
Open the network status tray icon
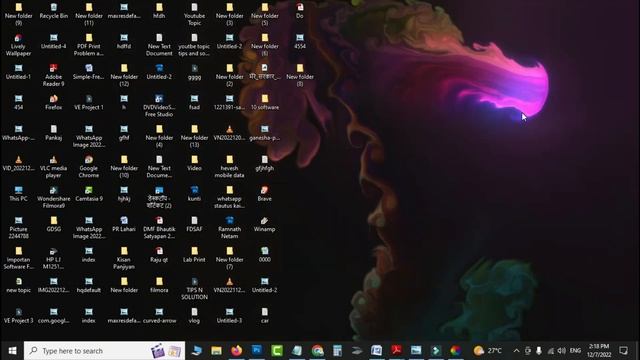[x=550, y=351]
